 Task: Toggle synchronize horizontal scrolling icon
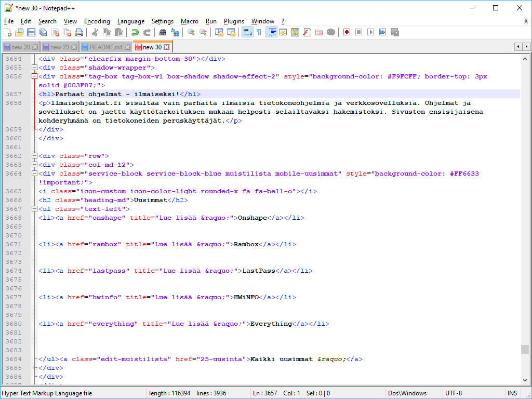[231, 32]
